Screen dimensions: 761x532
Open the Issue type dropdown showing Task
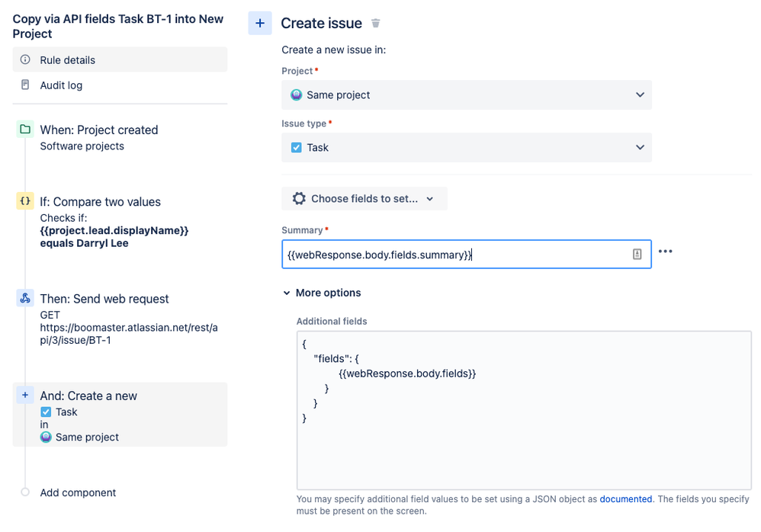[466, 148]
